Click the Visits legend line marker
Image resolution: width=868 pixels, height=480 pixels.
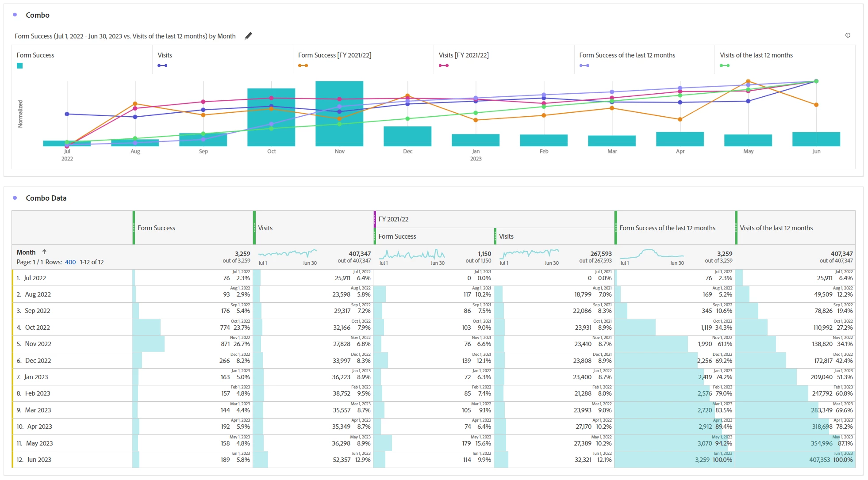point(162,65)
